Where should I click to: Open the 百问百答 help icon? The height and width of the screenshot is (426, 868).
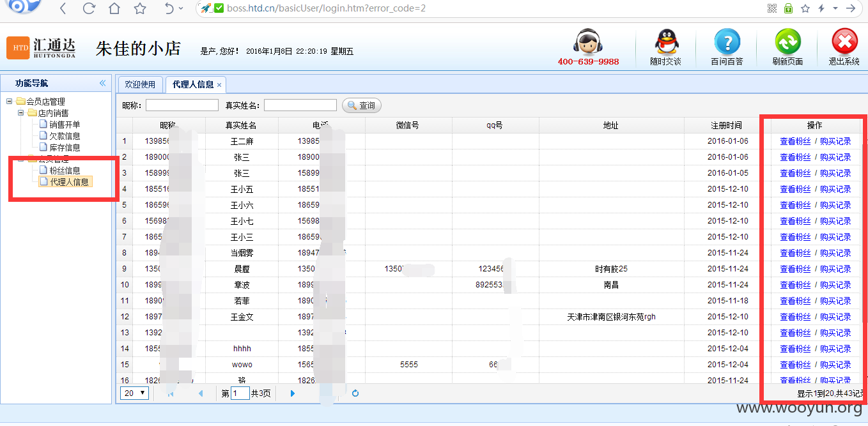[727, 42]
